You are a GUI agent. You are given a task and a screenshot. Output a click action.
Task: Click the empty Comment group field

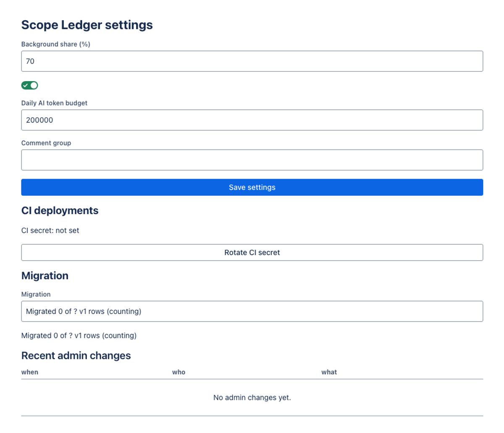(252, 160)
